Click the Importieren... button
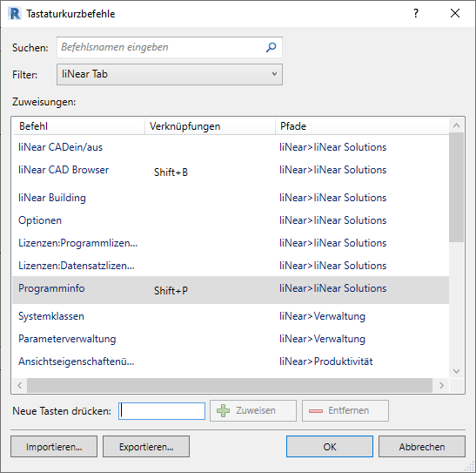Screen dimensions: 476x473 [x=54, y=447]
